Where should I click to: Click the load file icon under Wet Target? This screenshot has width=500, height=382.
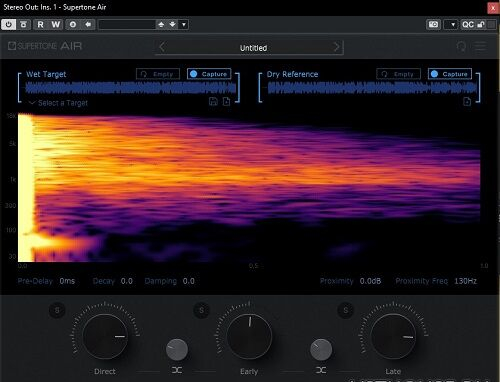tap(226, 101)
